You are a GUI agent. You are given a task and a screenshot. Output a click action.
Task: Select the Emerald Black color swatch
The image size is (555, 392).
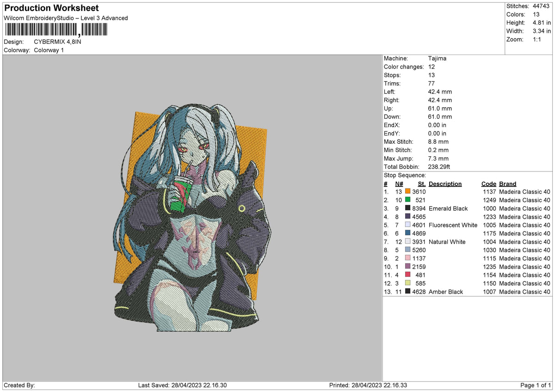point(407,208)
